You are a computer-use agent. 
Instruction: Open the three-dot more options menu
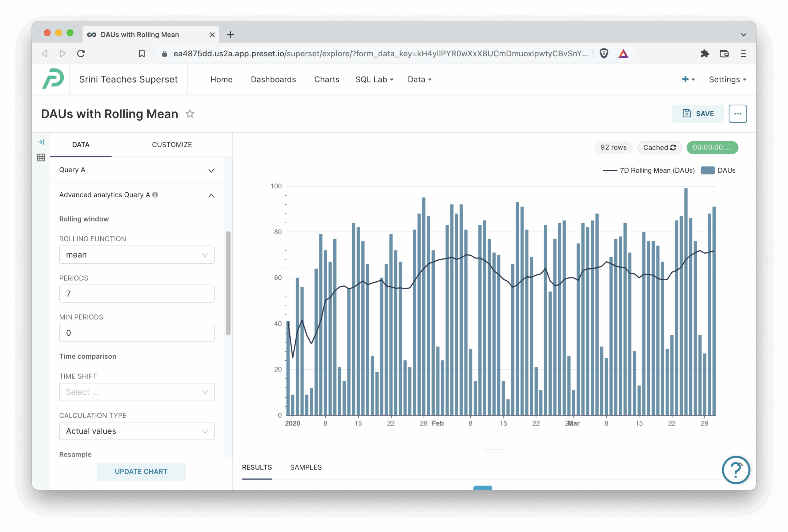[x=738, y=114]
